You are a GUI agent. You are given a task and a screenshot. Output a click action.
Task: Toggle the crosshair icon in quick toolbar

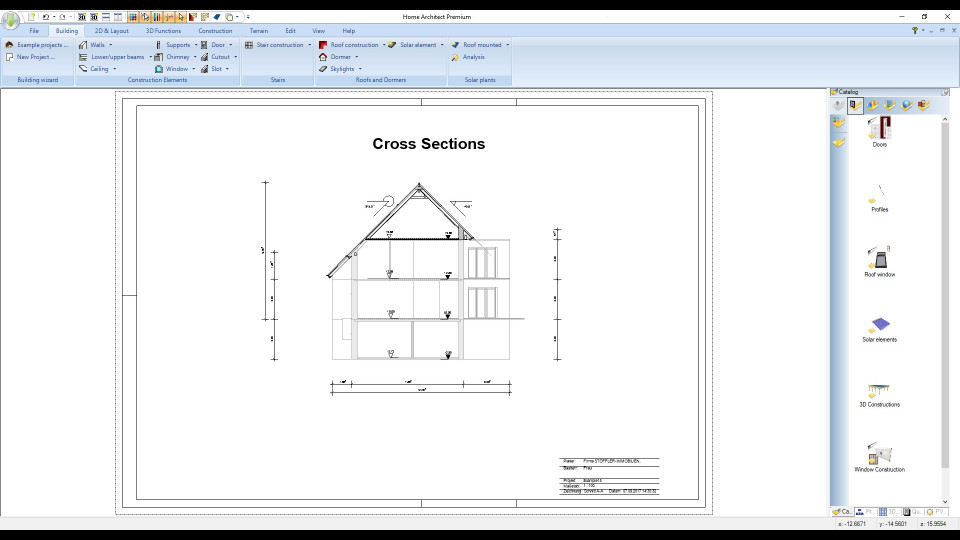point(169,17)
